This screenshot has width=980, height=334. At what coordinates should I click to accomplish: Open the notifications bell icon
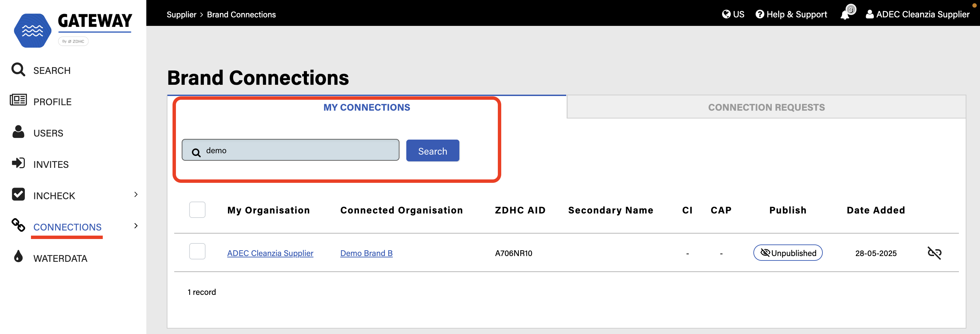point(845,15)
